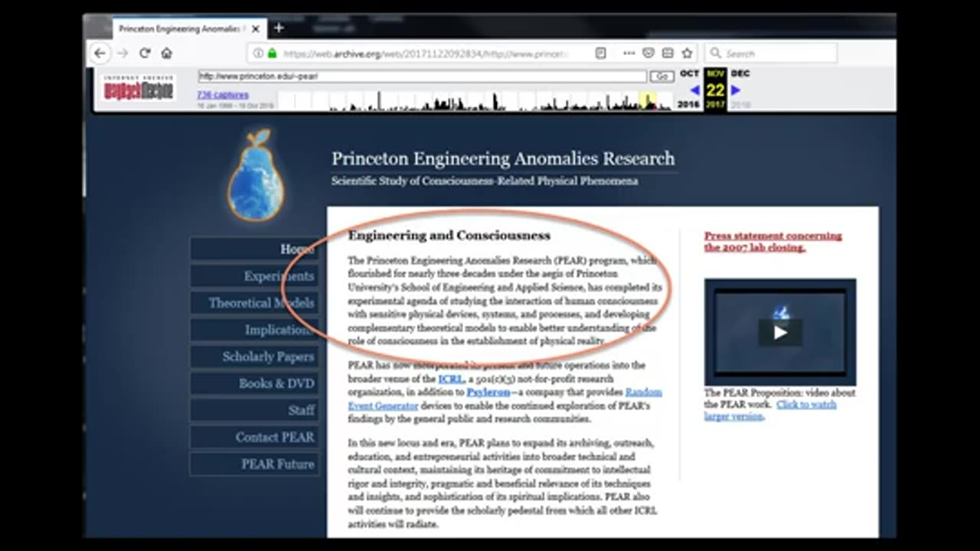Click Princeton Engineering Anomalies Research title

pos(503,158)
